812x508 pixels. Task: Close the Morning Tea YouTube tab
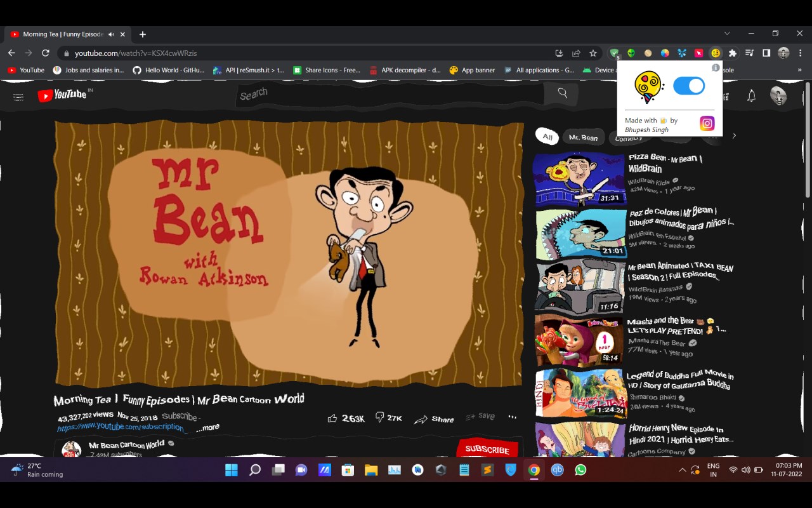122,34
